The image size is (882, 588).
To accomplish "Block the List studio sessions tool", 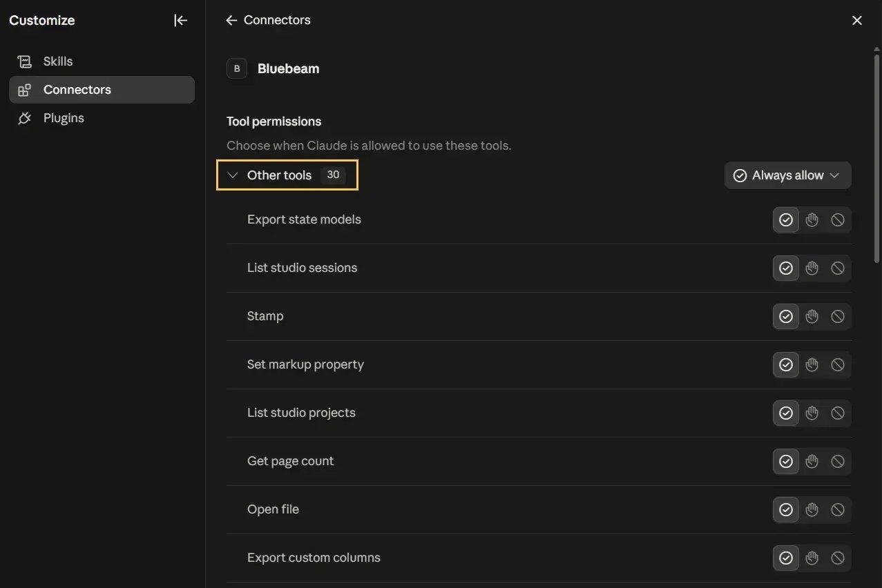I will (x=838, y=268).
